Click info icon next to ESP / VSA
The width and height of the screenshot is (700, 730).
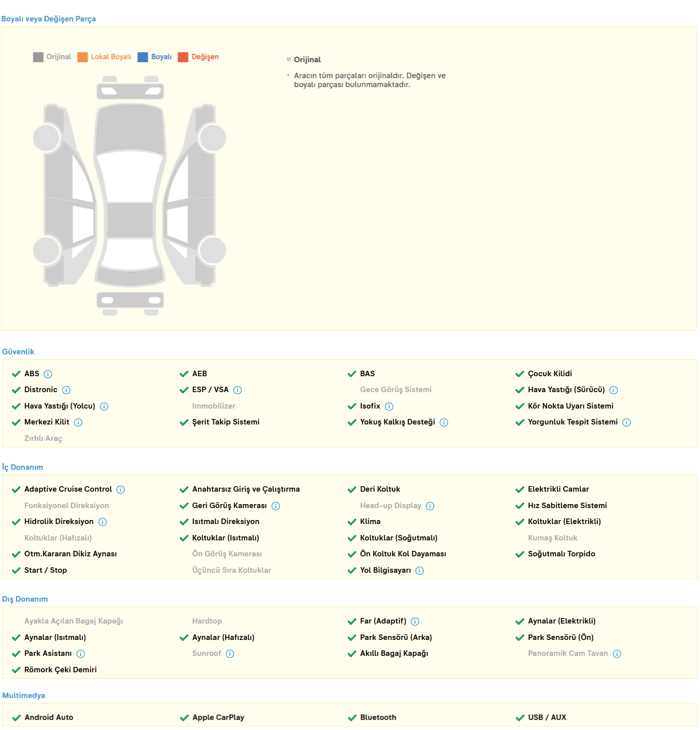[x=237, y=390]
